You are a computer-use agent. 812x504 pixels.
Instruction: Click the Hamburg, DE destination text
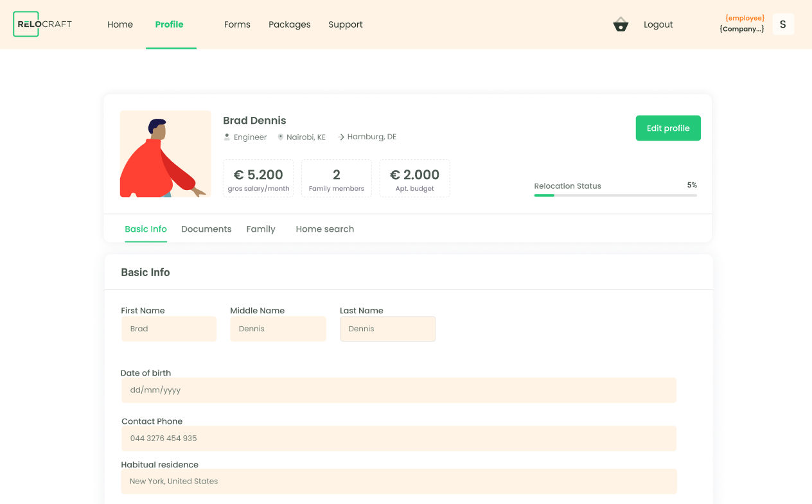[x=372, y=137]
